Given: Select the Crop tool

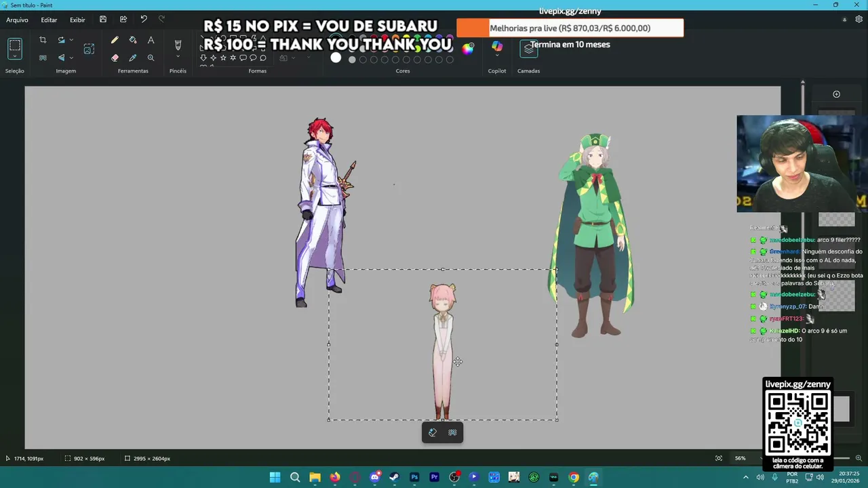Looking at the screenshot, I should (x=43, y=40).
